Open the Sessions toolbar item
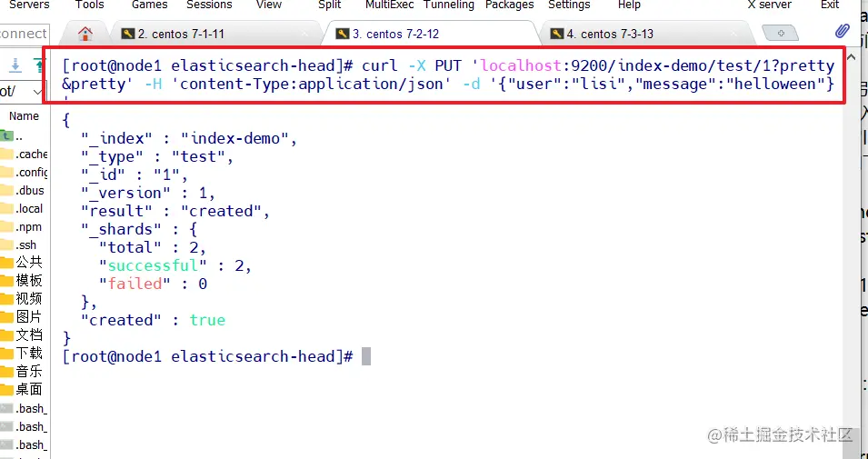 [x=209, y=5]
